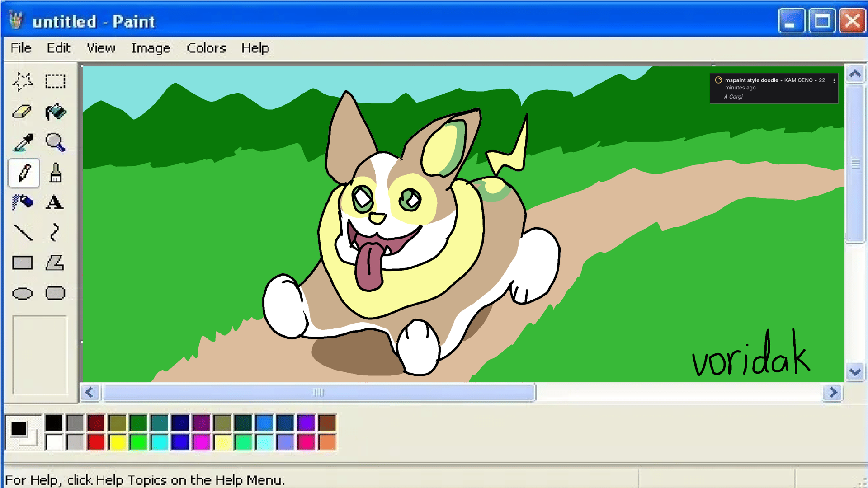
Task: Choose the Fill With Color bucket tool
Action: [x=55, y=112]
